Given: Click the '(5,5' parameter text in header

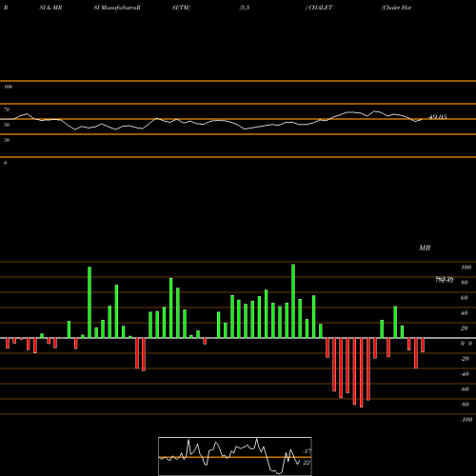Looking at the screenshot, I should 245,8.
